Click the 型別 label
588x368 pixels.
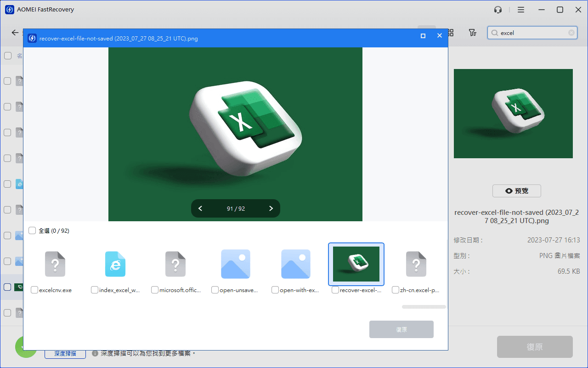[x=462, y=256]
